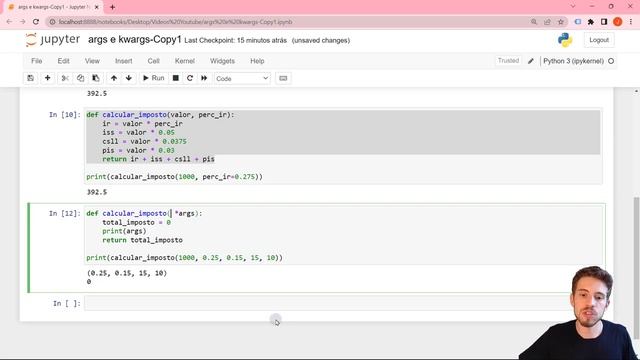
Task: Open a new browser tab
Action: click(x=112, y=7)
